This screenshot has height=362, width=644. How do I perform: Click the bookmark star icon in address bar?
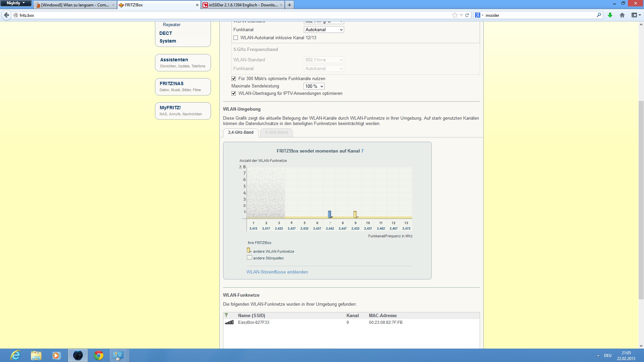454,15
